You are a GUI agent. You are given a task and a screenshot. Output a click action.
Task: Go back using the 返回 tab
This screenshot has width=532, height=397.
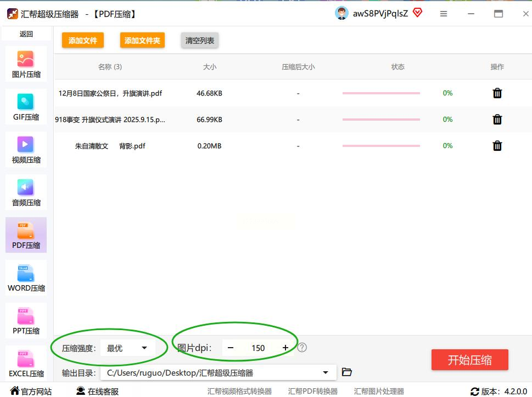pos(26,34)
